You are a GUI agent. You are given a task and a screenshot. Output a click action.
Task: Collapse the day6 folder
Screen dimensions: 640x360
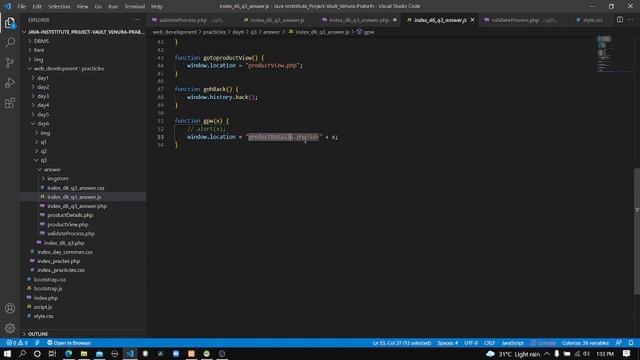click(x=43, y=124)
